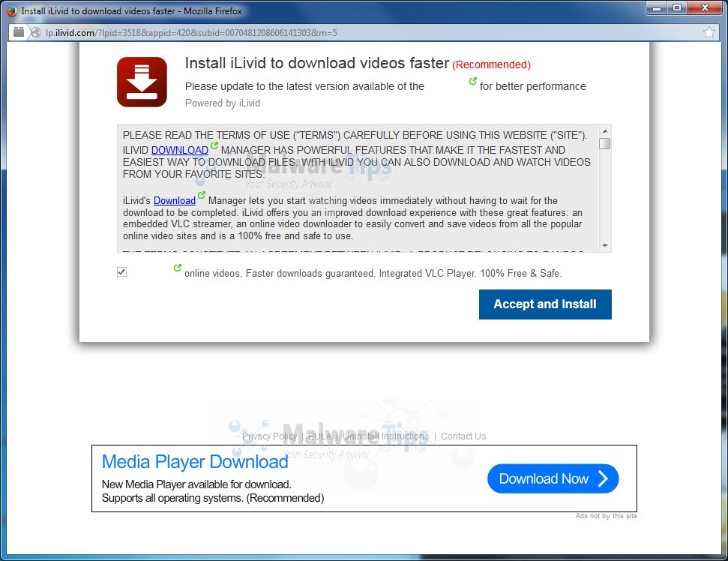Open the Contact Us footer link

(463, 436)
